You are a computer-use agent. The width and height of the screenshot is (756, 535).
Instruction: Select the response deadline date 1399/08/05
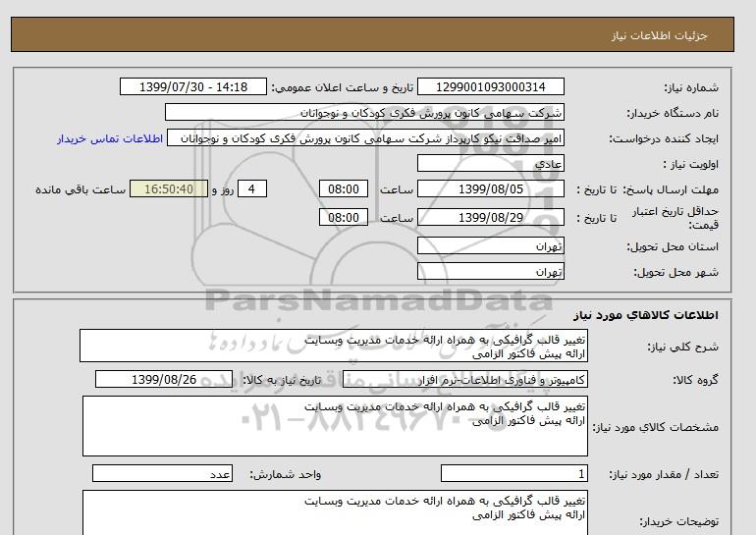coord(490,188)
